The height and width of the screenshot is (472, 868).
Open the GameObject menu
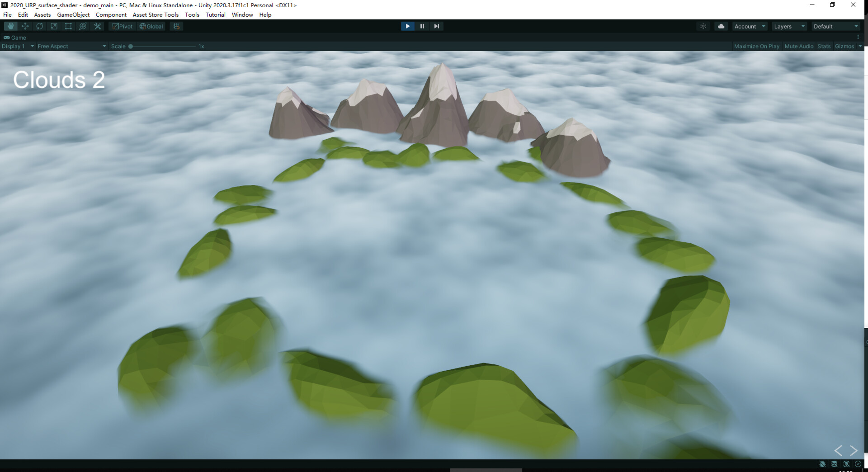coord(74,14)
